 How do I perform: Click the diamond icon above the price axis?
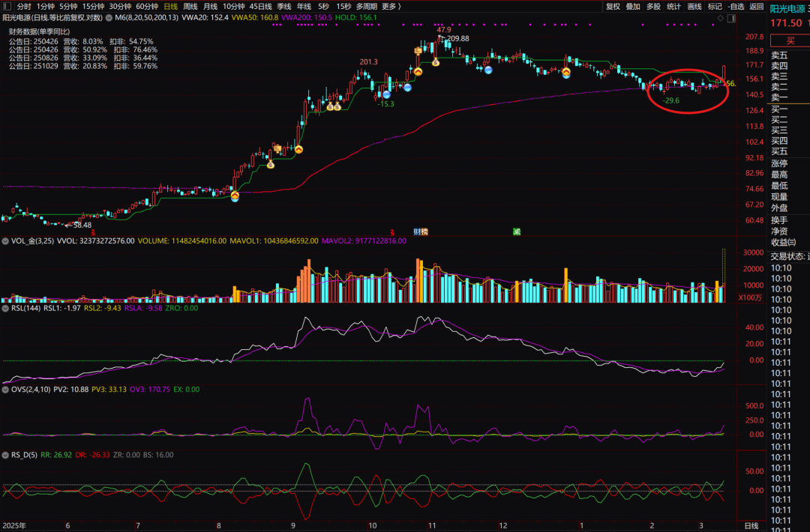point(720,18)
